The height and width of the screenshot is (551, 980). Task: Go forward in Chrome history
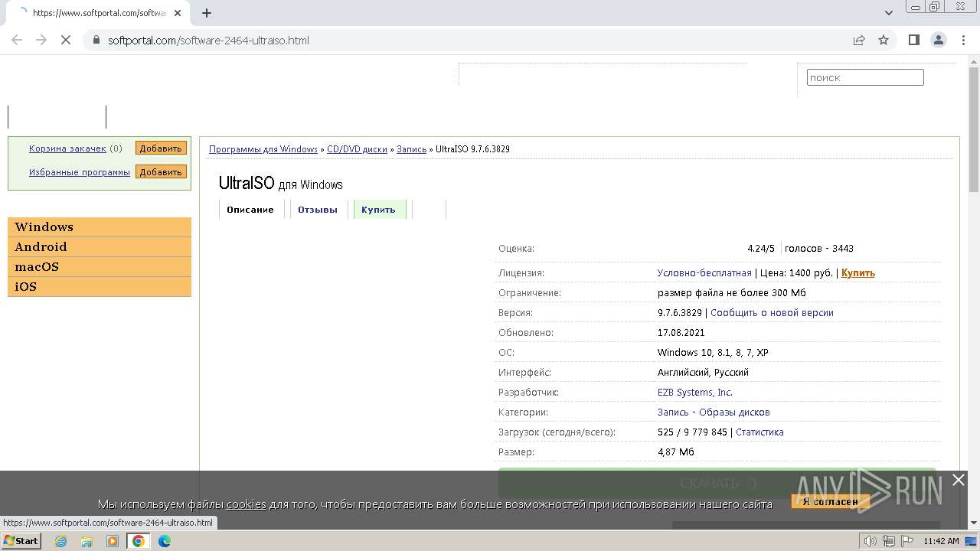[x=41, y=40]
